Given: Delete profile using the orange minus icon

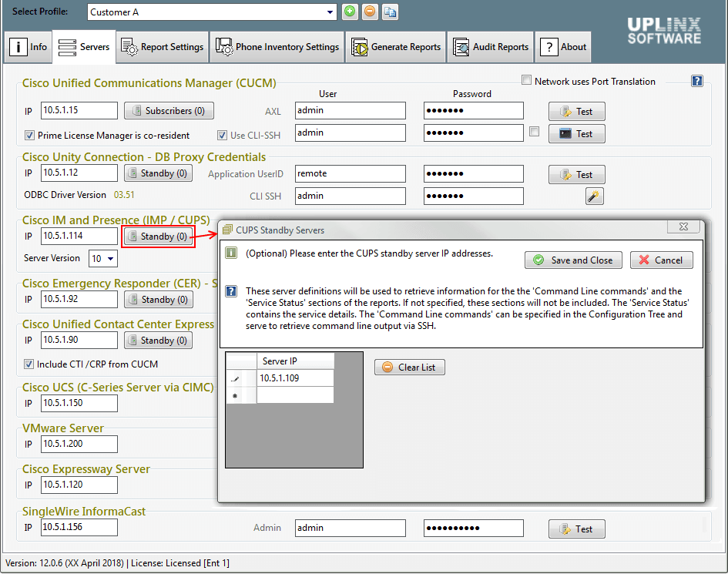Looking at the screenshot, I should pos(370,12).
